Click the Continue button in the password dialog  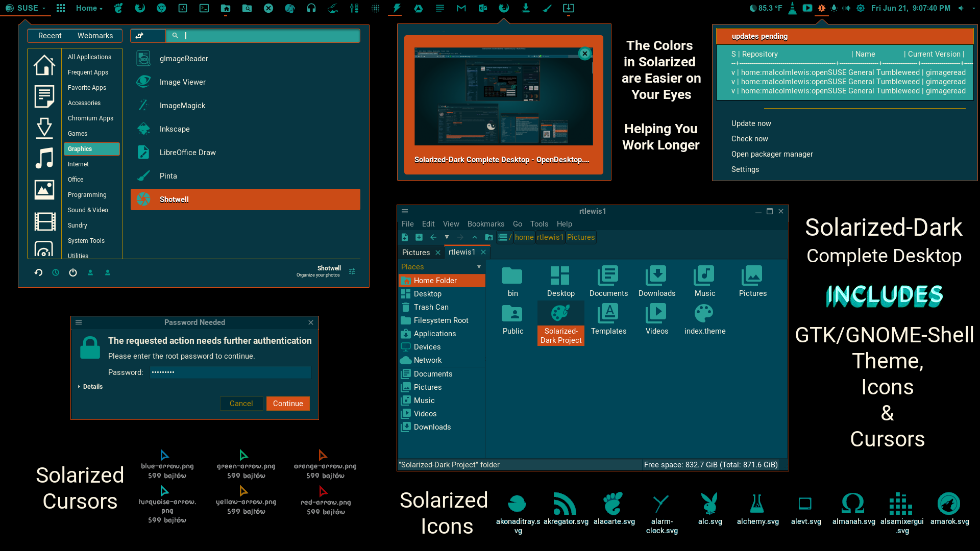(x=288, y=404)
